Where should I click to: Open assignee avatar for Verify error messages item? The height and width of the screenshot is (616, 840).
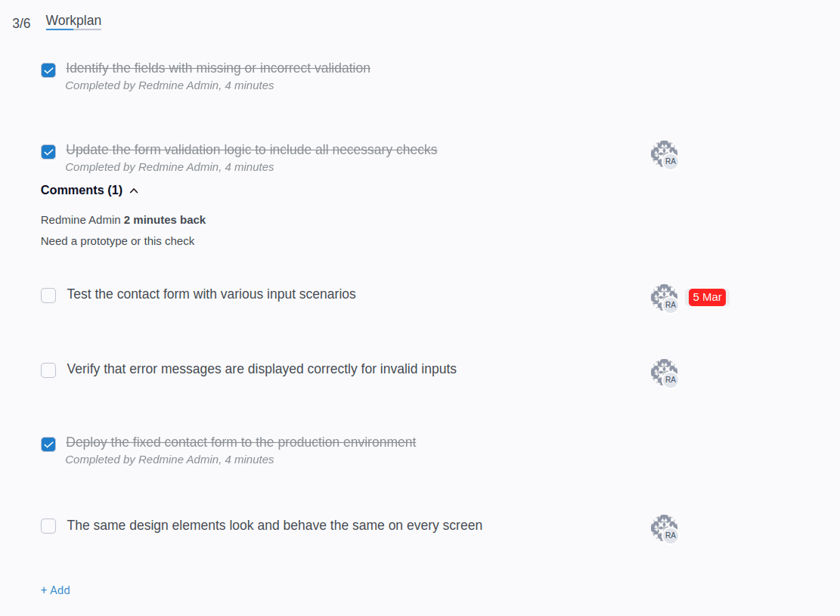point(665,373)
